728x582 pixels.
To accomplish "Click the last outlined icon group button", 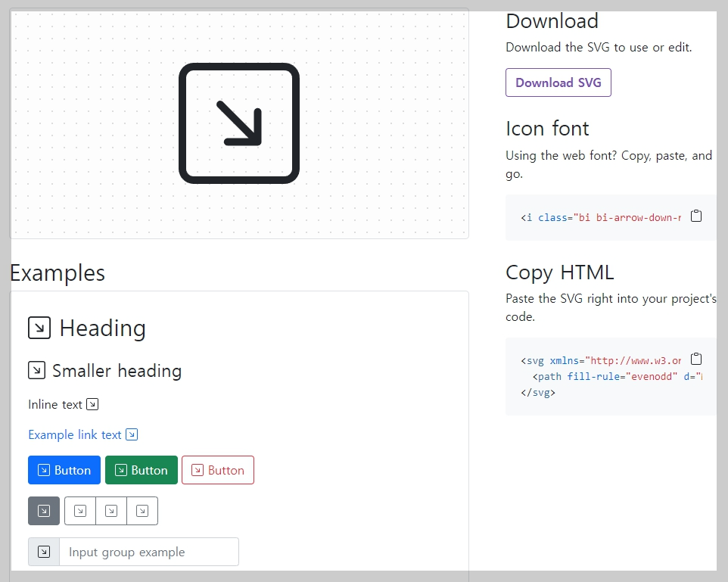I will (142, 511).
